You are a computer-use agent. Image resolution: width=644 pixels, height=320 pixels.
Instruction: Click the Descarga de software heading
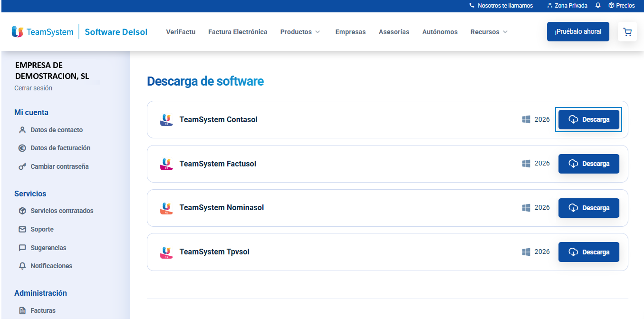205,81
